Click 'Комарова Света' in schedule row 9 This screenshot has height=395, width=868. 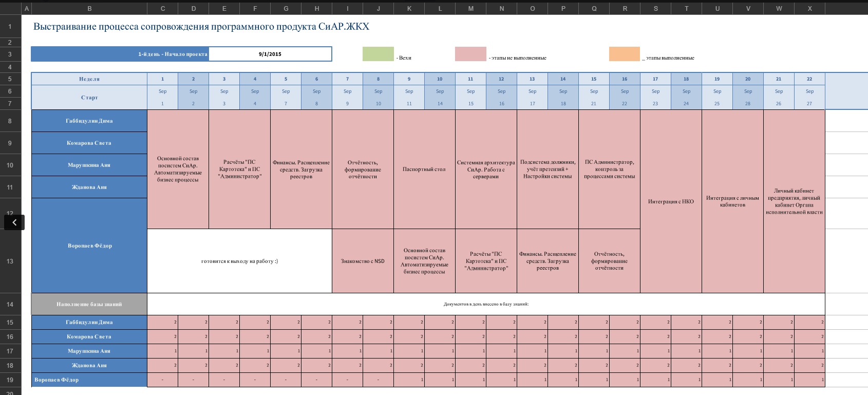coord(89,143)
